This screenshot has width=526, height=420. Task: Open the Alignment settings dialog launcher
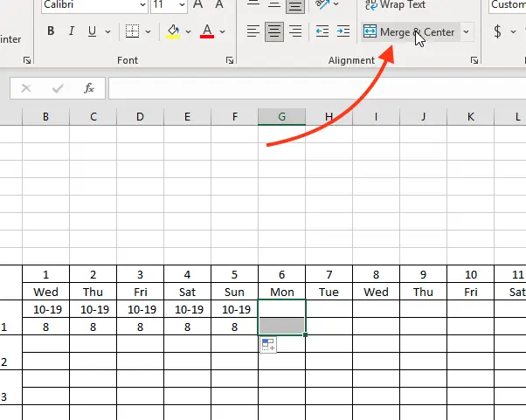[474, 61]
